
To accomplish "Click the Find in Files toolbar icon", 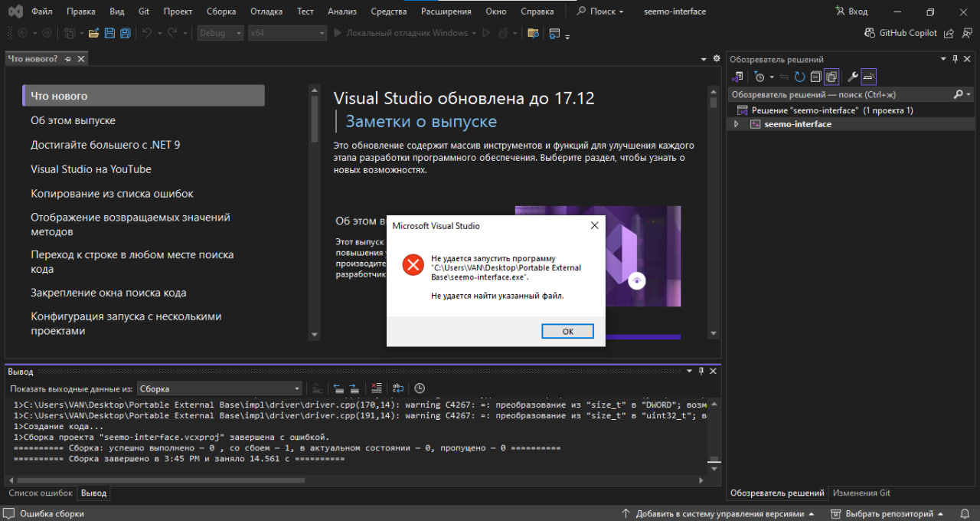I will [x=533, y=33].
